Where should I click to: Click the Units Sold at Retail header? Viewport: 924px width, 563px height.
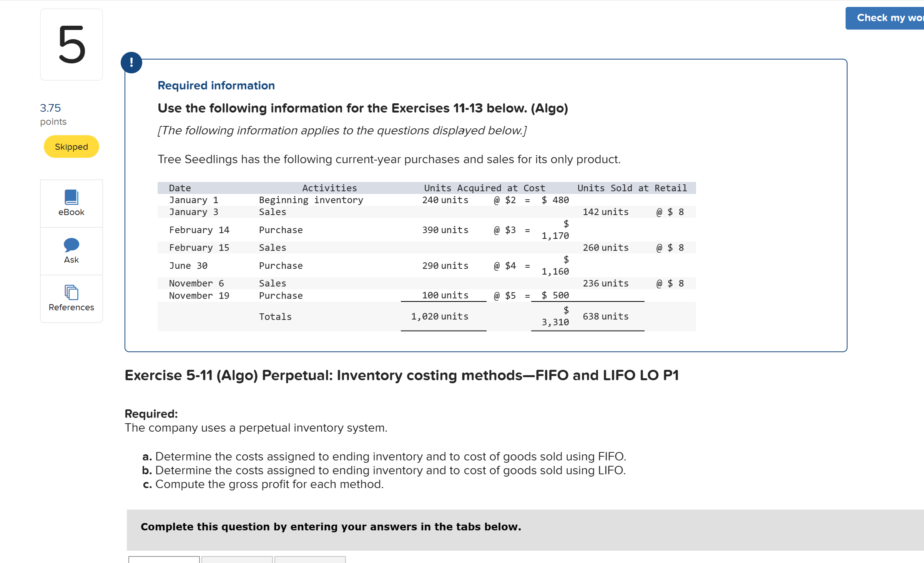click(632, 188)
